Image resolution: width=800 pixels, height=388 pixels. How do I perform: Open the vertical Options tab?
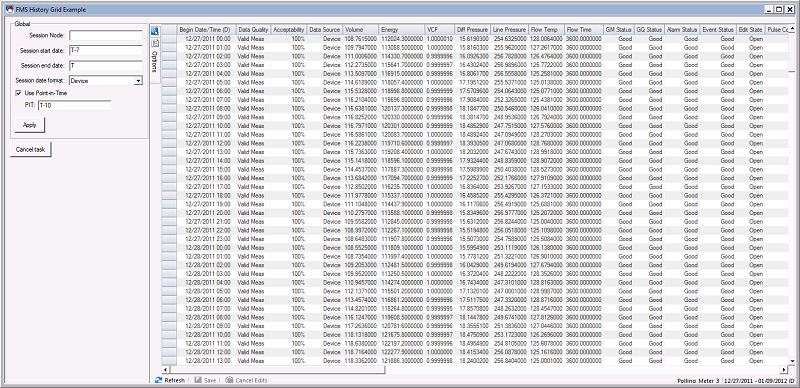click(x=155, y=62)
